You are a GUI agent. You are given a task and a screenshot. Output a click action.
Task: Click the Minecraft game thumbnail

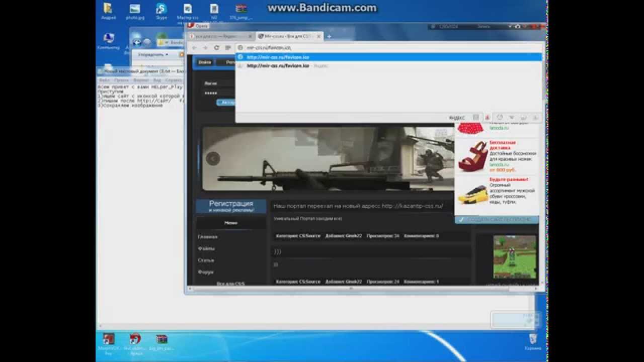tap(515, 257)
